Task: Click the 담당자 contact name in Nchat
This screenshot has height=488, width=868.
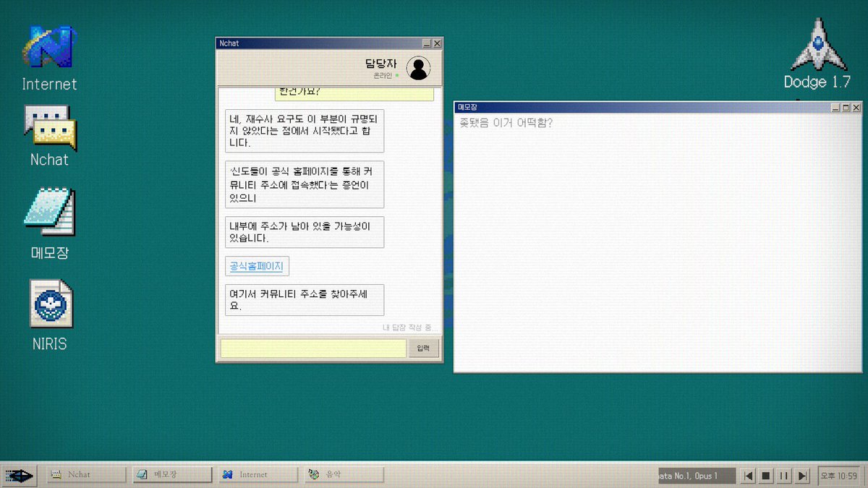Action: (x=381, y=64)
